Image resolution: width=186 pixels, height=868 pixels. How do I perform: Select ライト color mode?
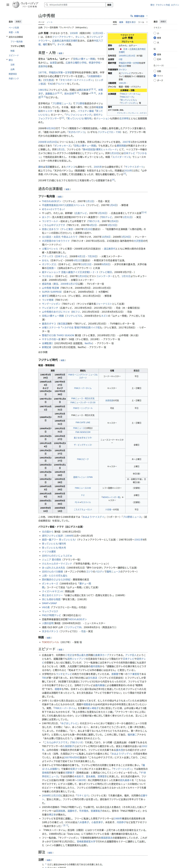(x=155, y=76)
